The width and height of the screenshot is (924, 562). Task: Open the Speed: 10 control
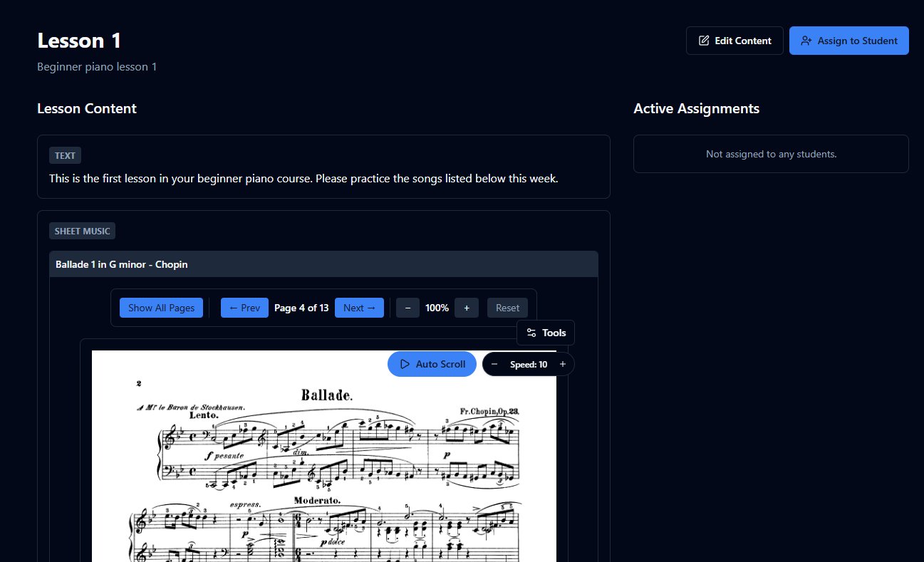point(529,364)
